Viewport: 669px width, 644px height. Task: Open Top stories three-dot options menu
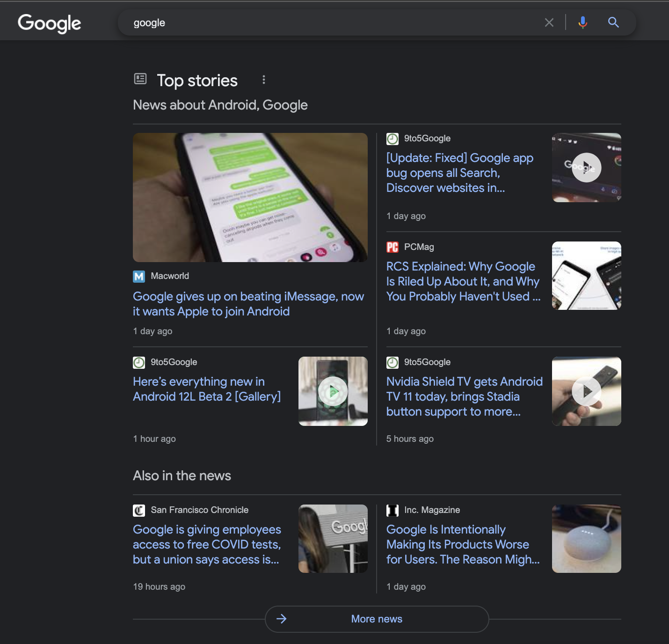[x=264, y=80]
